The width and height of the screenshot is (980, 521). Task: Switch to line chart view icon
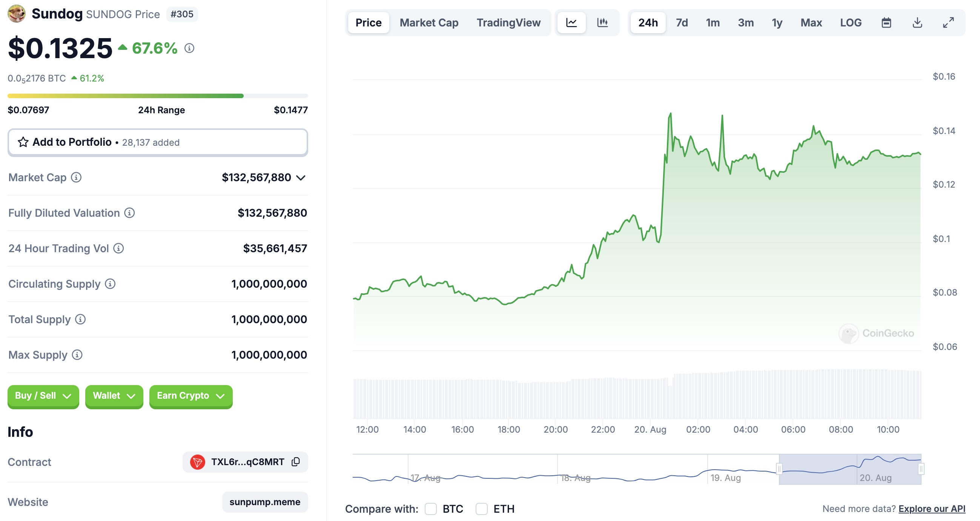571,23
